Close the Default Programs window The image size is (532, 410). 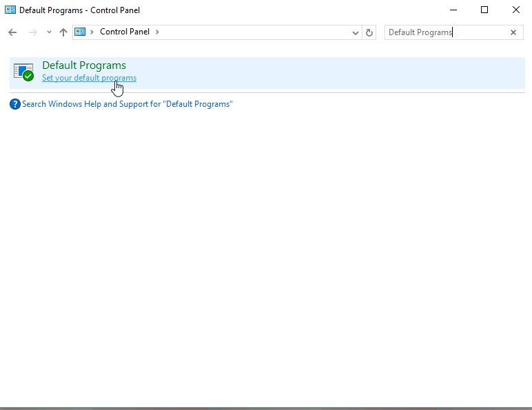(x=516, y=10)
